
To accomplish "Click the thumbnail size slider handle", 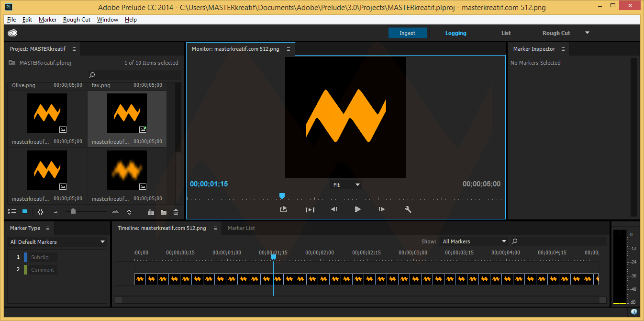I will [73, 211].
